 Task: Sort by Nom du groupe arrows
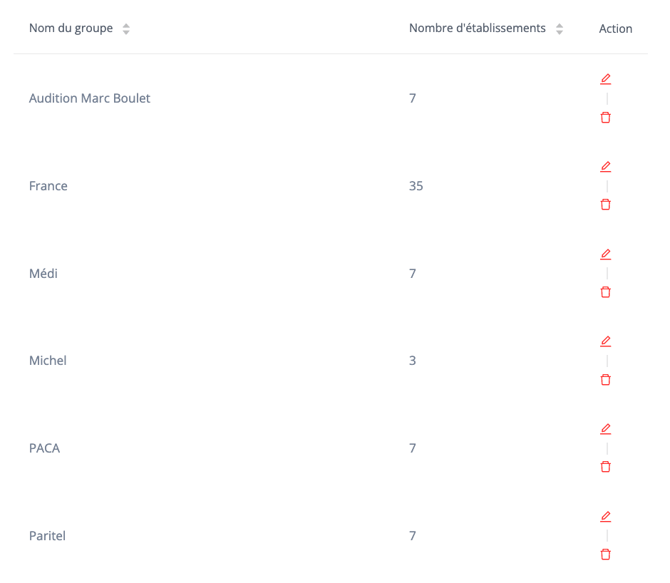(x=126, y=29)
